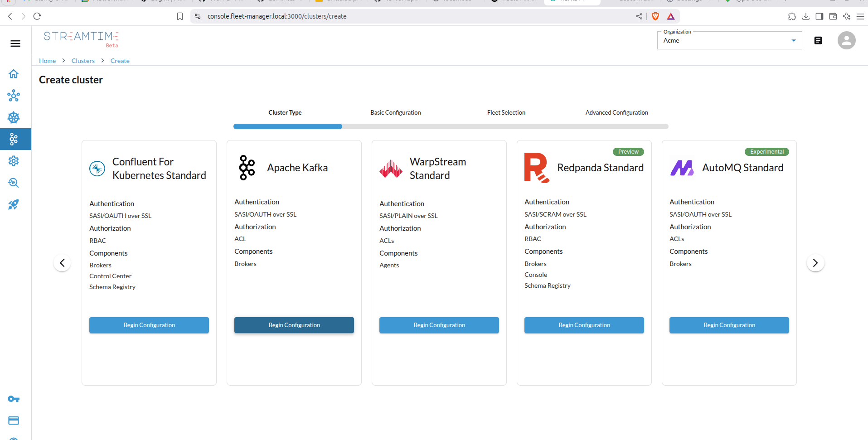Bookmark this page in the browser
The image size is (868, 440).
180,16
